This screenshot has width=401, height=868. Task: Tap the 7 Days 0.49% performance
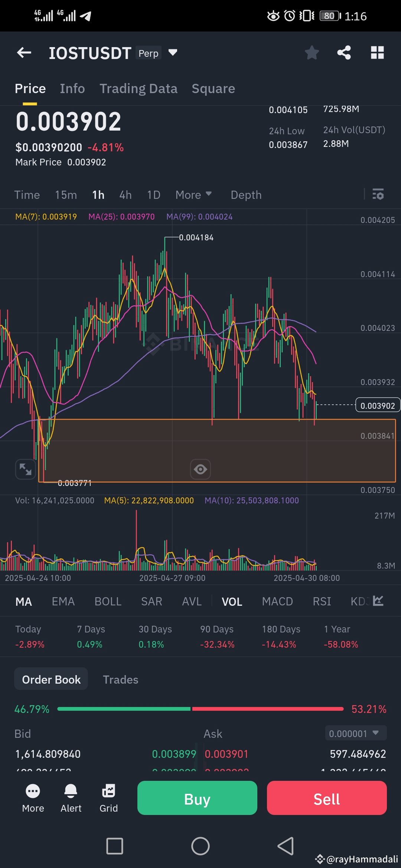pos(91,637)
